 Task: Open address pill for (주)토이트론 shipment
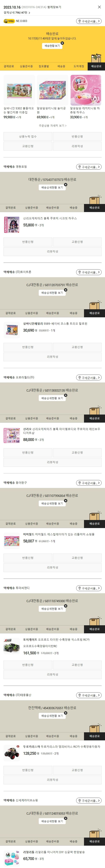(89, 272)
